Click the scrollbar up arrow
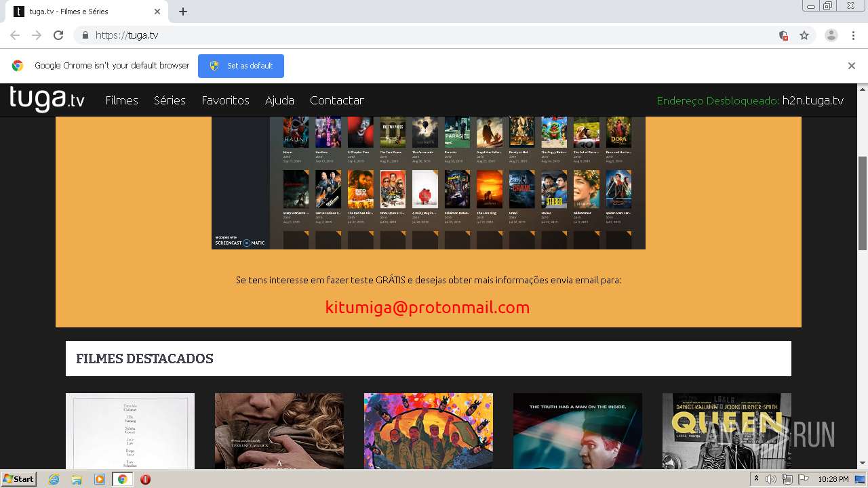868x488 pixels. [x=863, y=89]
